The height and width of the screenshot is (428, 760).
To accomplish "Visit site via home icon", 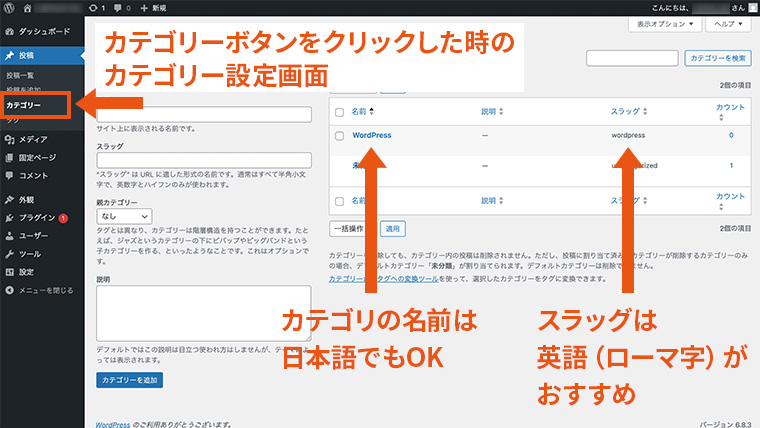I will 28,8.
